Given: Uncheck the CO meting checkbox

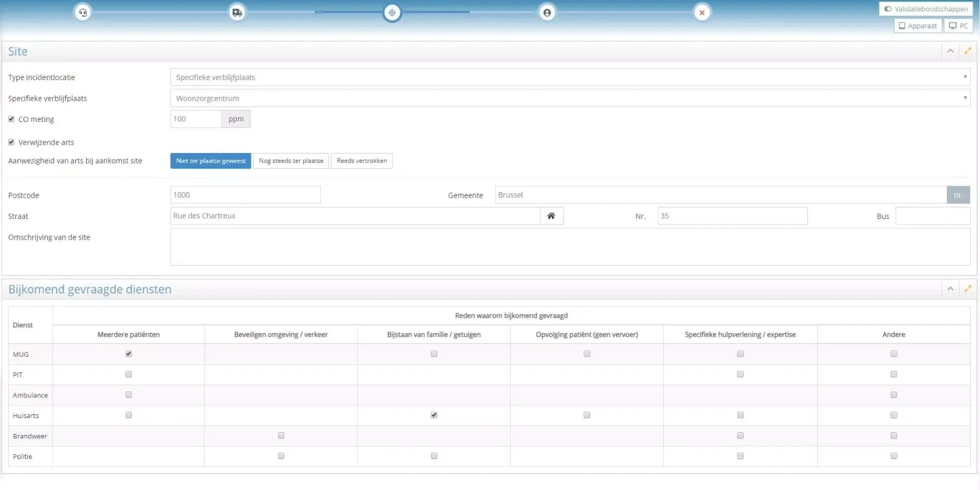Looking at the screenshot, I should coord(11,119).
